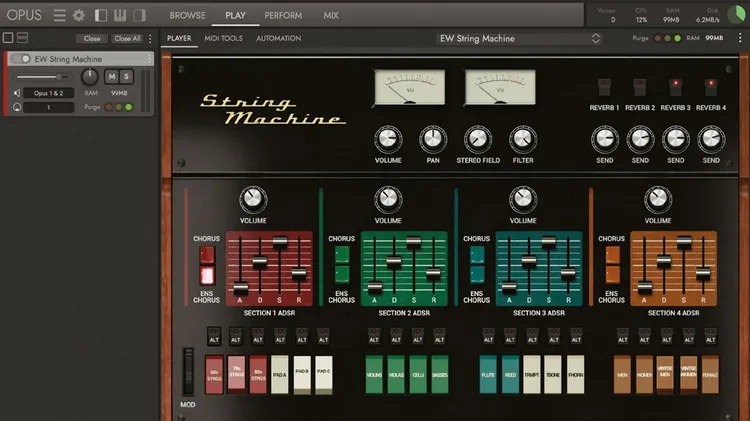Enable the TRMPT rocker switch

pos(531,375)
